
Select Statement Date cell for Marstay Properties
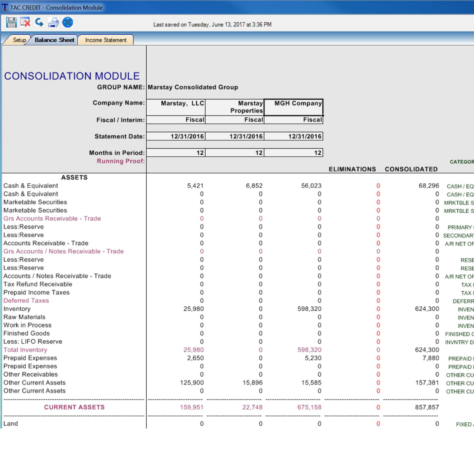[x=235, y=136]
